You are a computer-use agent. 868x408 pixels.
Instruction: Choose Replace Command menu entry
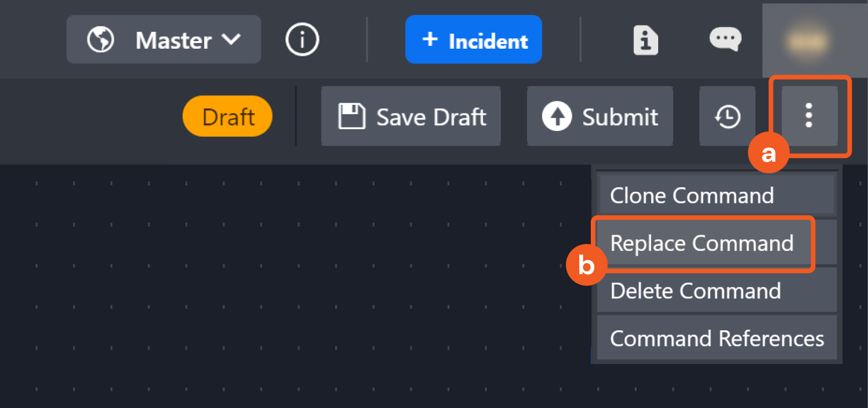point(702,243)
